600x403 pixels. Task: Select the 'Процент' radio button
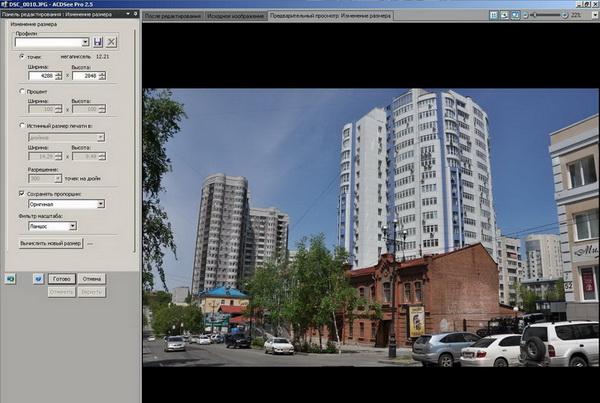pyautogui.click(x=22, y=91)
